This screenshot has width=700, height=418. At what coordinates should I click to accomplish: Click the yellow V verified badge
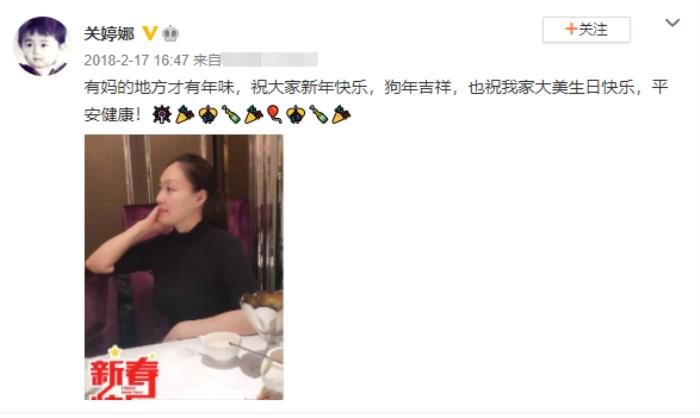pos(150,33)
